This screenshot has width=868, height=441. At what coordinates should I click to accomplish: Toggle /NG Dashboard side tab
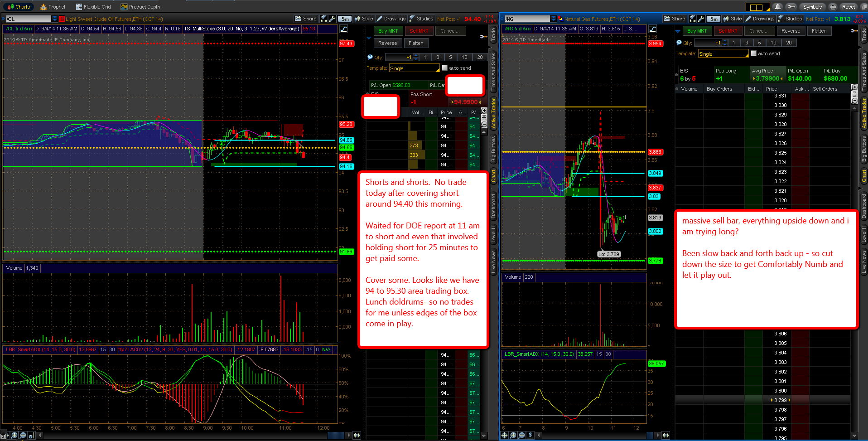(x=864, y=206)
